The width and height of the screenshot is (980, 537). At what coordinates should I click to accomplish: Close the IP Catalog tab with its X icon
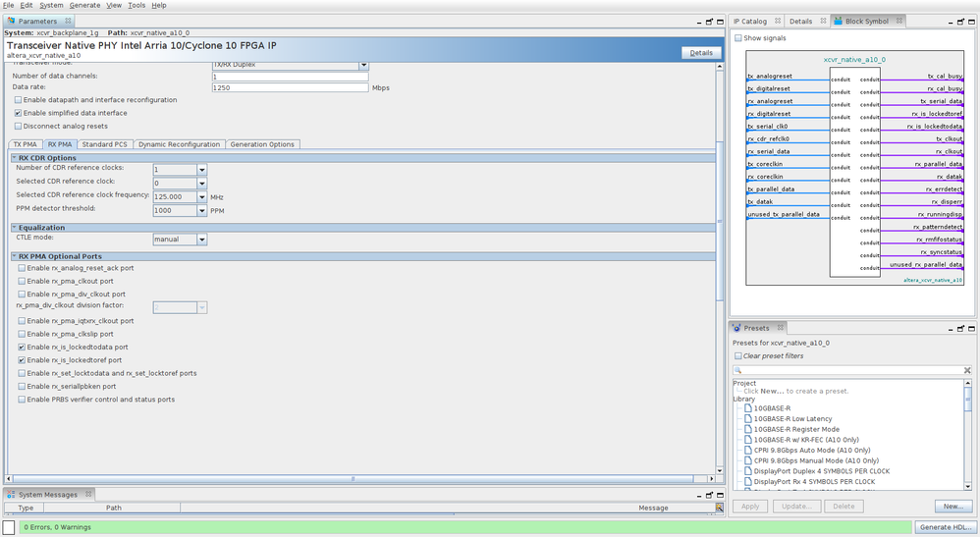[778, 21]
